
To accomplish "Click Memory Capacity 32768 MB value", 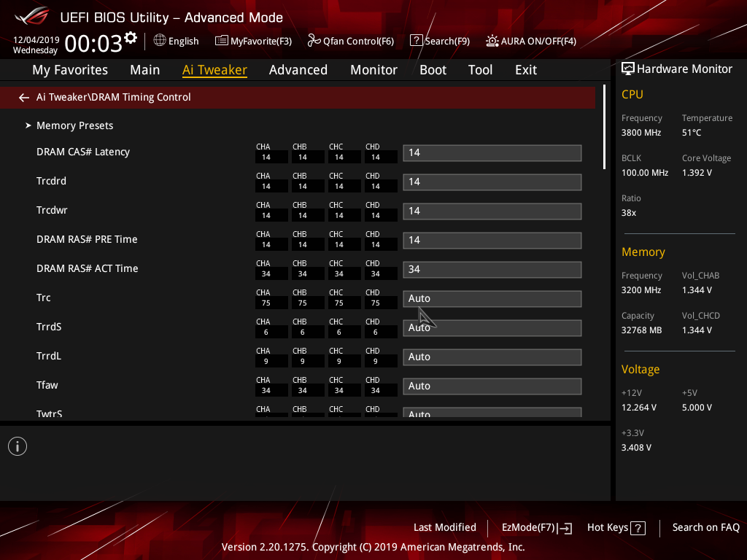I will (641, 330).
